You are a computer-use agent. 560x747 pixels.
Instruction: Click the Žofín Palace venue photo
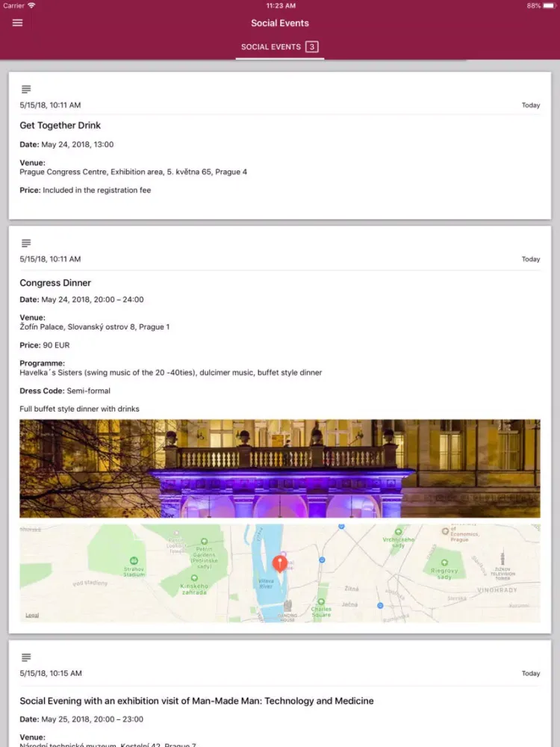280,469
